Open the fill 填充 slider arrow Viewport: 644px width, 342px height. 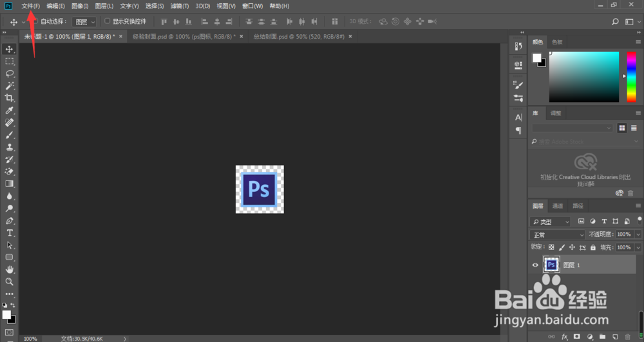[638, 247]
